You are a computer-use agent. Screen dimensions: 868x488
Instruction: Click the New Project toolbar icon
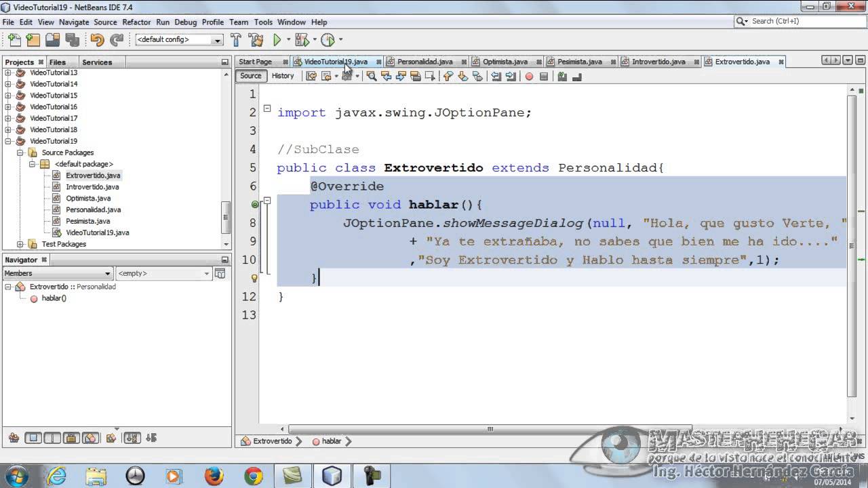coord(33,40)
